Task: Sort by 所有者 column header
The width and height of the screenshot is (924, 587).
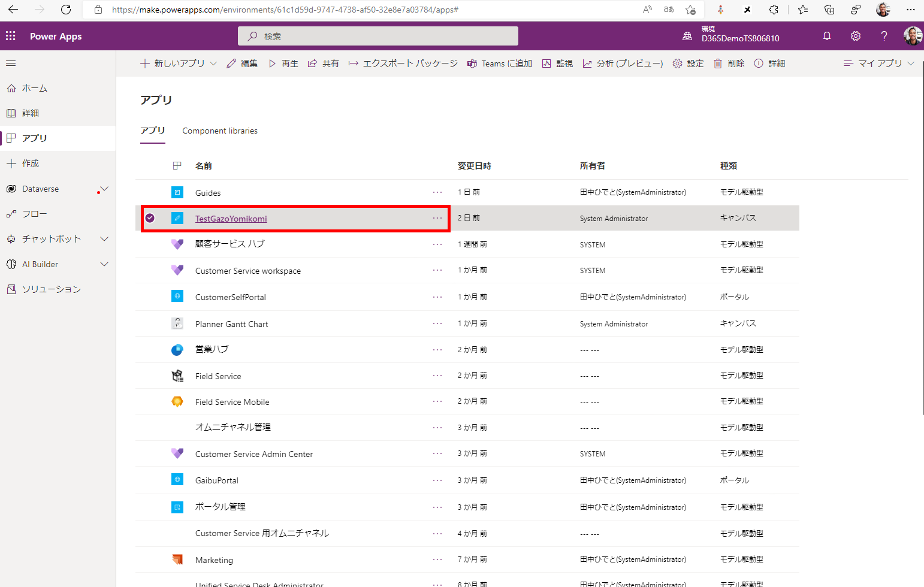Action: [x=593, y=166]
